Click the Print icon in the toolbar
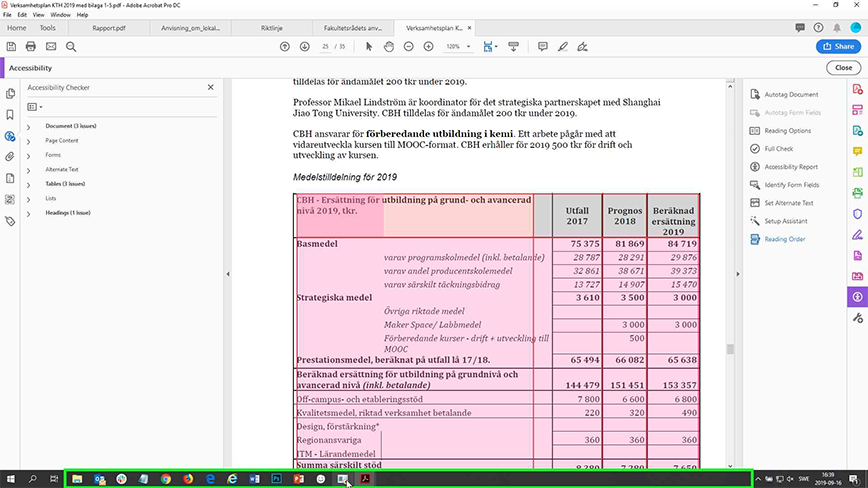The image size is (868, 488). click(30, 46)
